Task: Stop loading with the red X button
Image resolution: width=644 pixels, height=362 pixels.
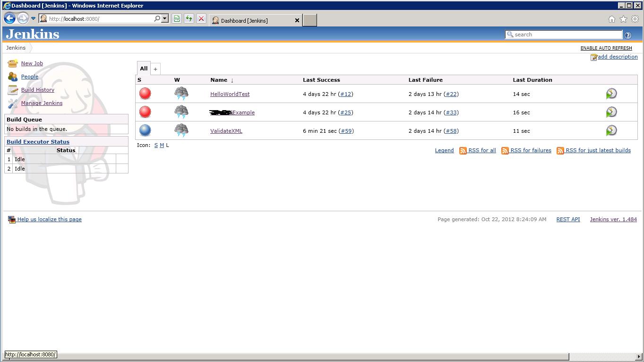Action: (x=201, y=18)
